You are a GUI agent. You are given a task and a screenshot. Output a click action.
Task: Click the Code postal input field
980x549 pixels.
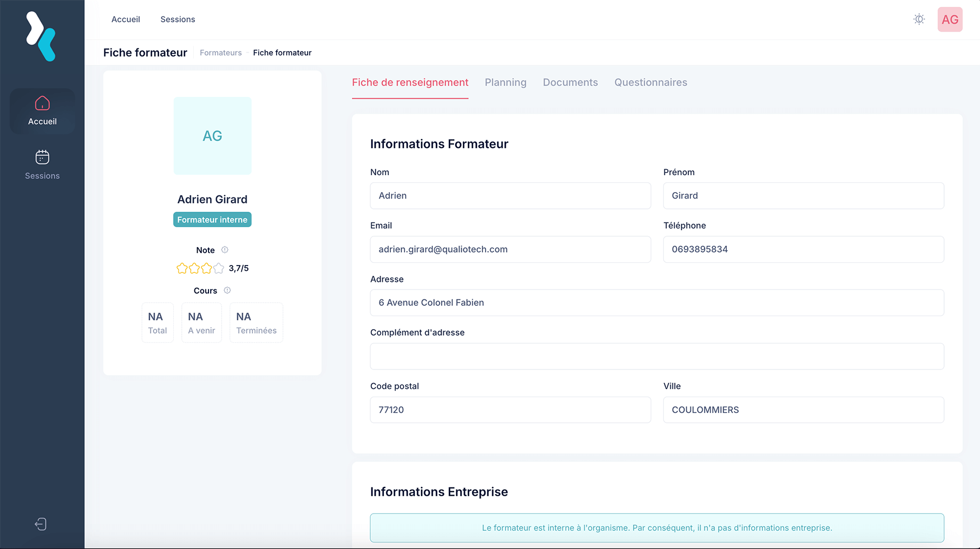point(510,410)
